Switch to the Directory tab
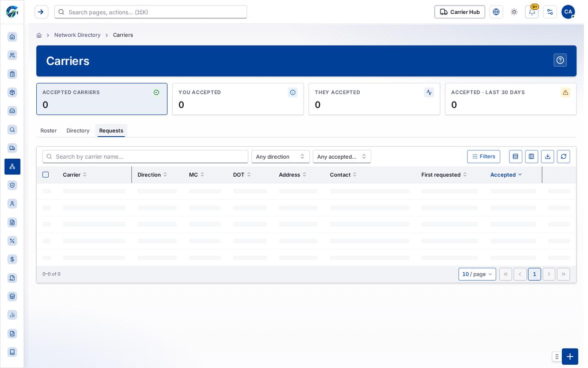This screenshot has height=368, width=588. coord(78,131)
